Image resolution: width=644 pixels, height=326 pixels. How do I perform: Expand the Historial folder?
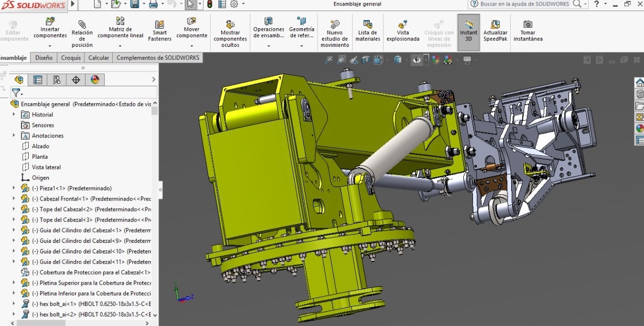point(14,114)
